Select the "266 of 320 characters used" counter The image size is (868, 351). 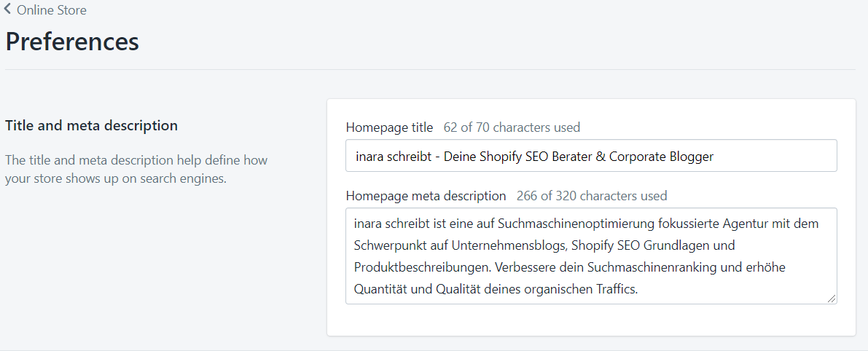tap(591, 196)
